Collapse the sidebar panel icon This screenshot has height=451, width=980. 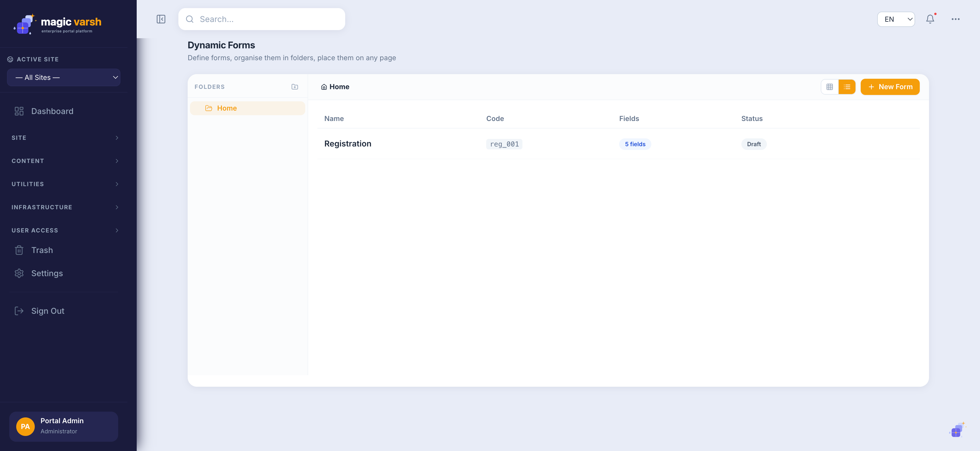point(161,19)
